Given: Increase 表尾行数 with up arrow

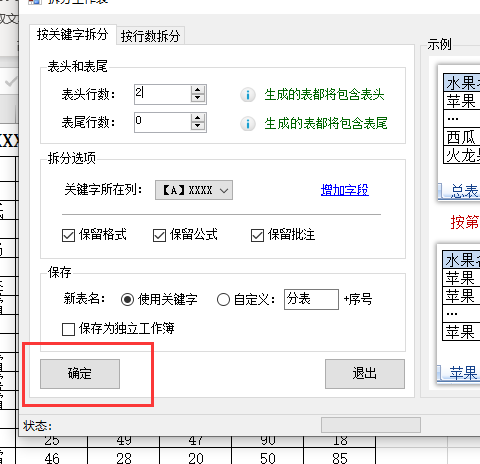Looking at the screenshot, I should point(198,118).
